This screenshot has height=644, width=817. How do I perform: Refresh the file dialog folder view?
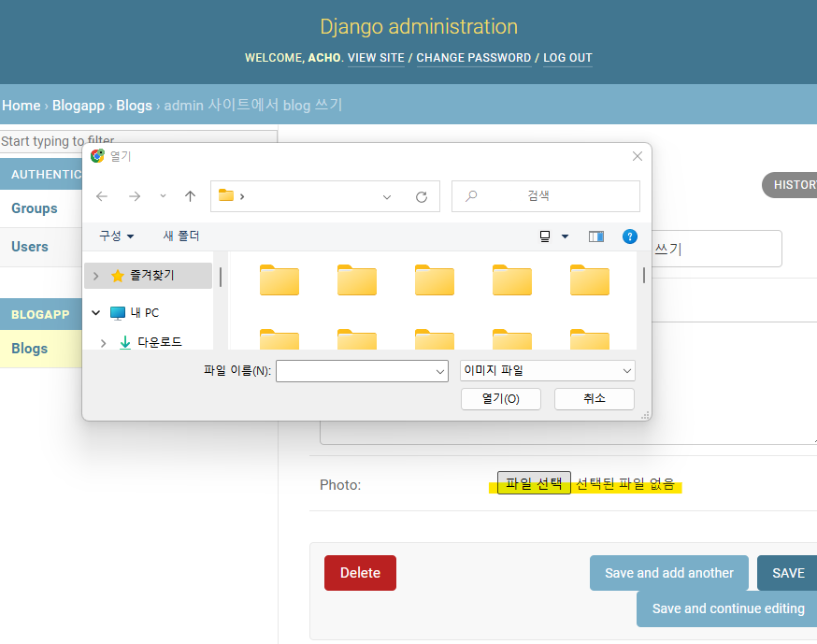tap(422, 197)
